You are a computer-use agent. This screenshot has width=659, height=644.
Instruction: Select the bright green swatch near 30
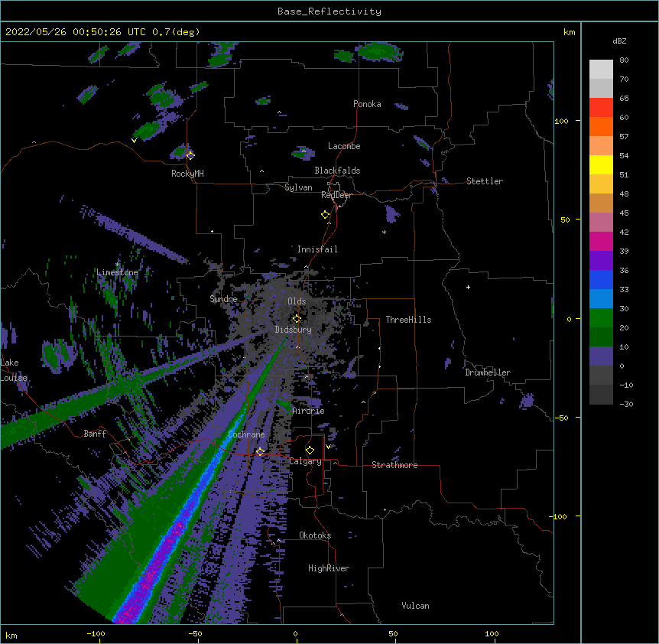pos(601,318)
